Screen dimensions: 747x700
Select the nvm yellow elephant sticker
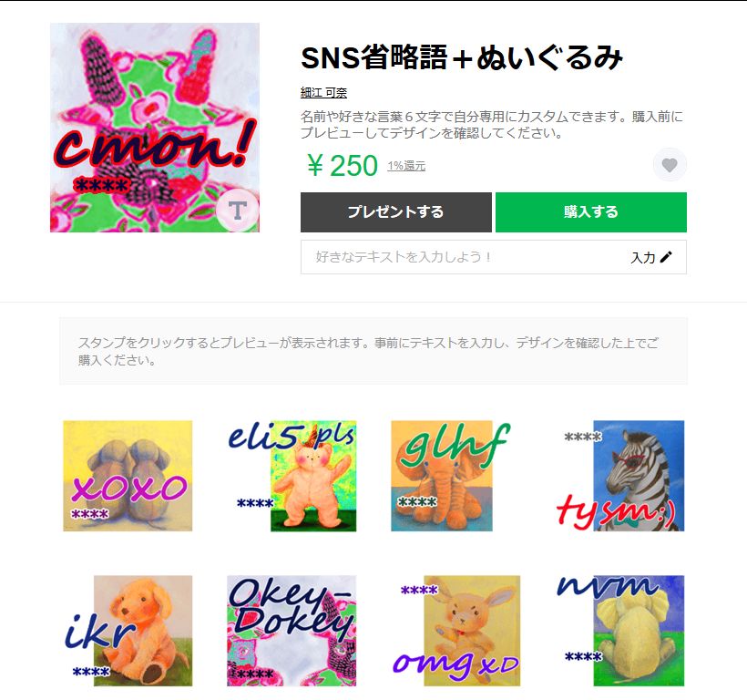620,631
